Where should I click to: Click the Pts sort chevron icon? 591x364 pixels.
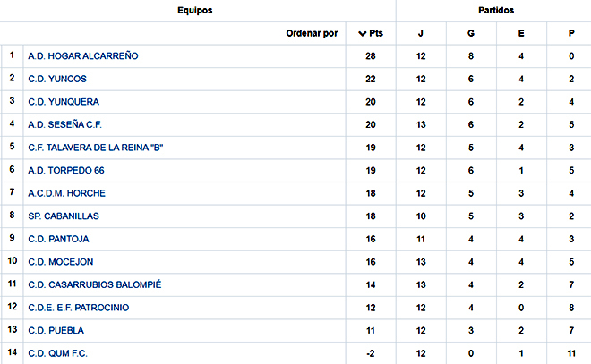coord(363,34)
